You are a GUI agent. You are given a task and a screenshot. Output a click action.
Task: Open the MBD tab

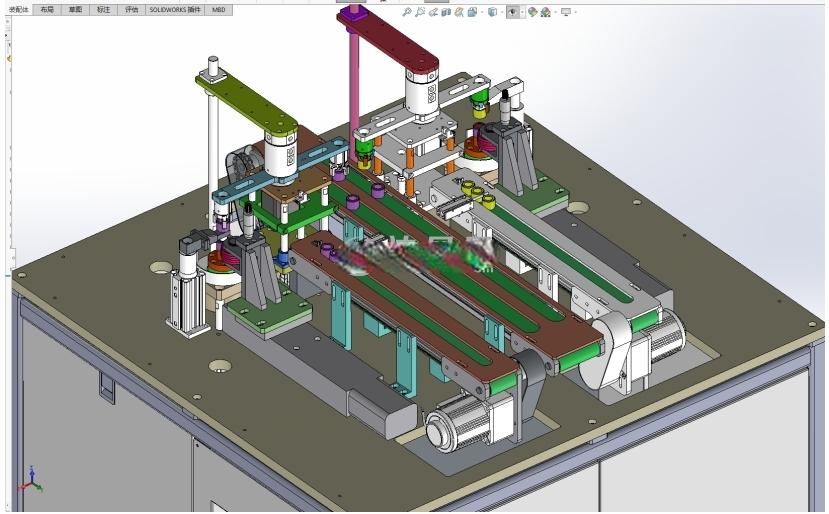click(x=218, y=10)
